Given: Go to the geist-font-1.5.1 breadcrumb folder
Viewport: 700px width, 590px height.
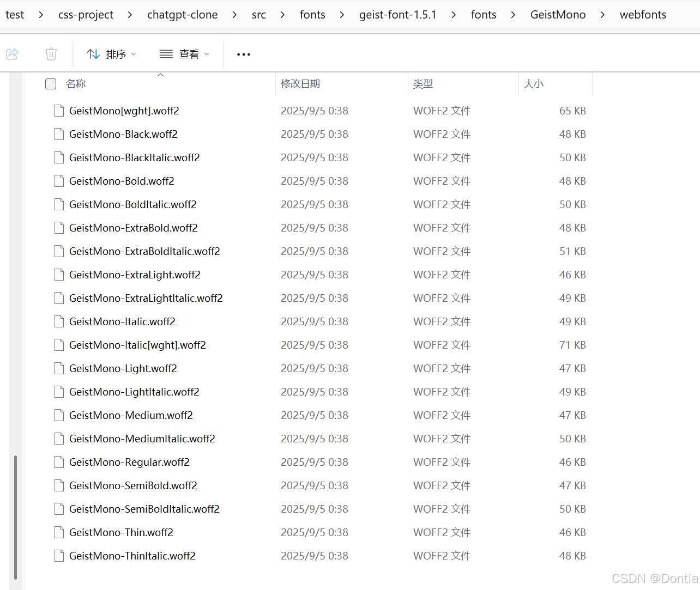Looking at the screenshot, I should [398, 15].
